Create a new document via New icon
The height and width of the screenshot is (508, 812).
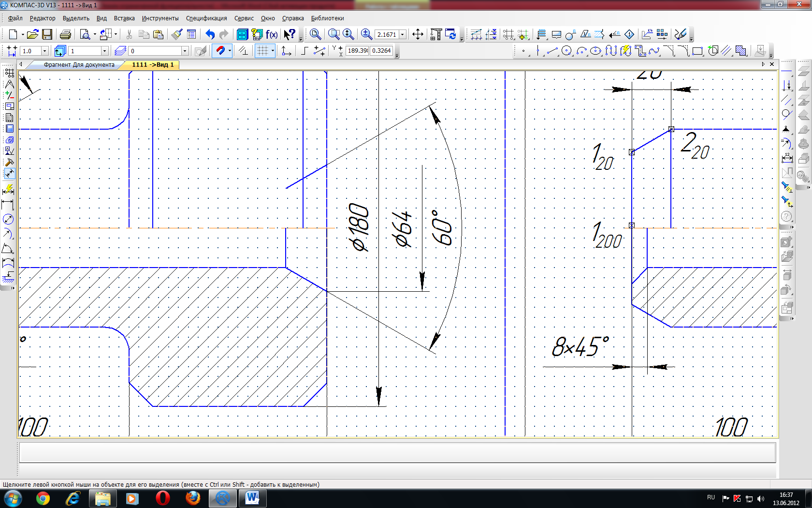[13, 34]
